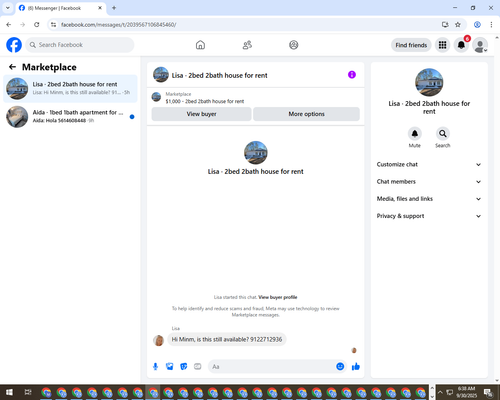Click the voice clip microphone icon
The width and height of the screenshot is (500, 400).
click(155, 367)
